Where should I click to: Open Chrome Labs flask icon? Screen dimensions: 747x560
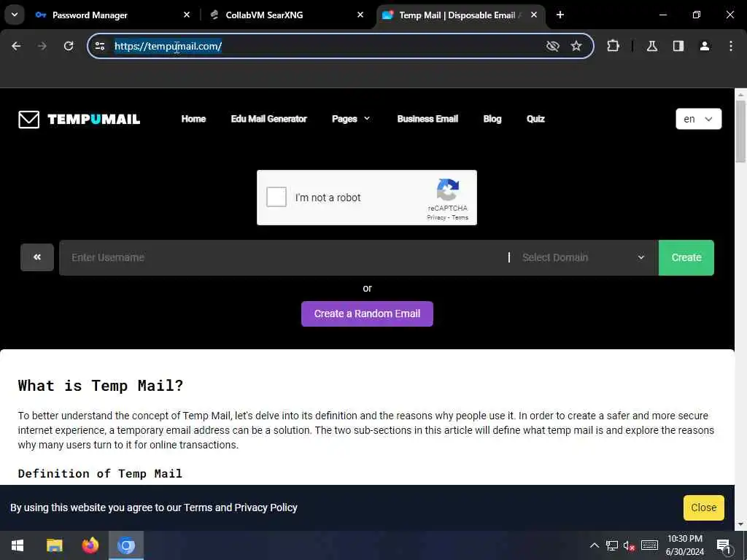pyautogui.click(x=651, y=46)
